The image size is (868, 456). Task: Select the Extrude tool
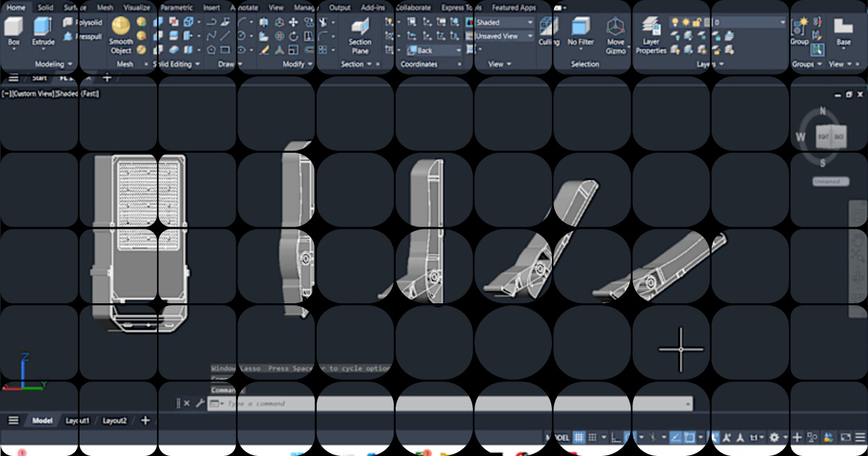43,33
